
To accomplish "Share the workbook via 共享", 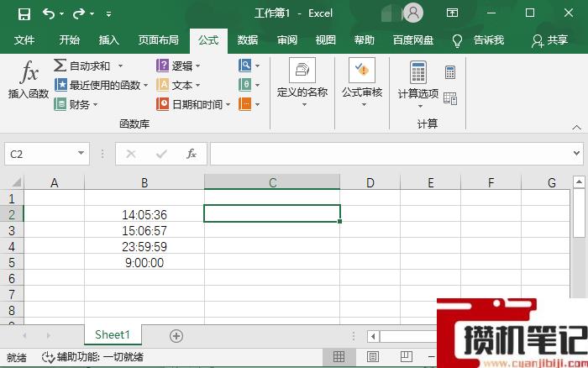I will 549,40.
